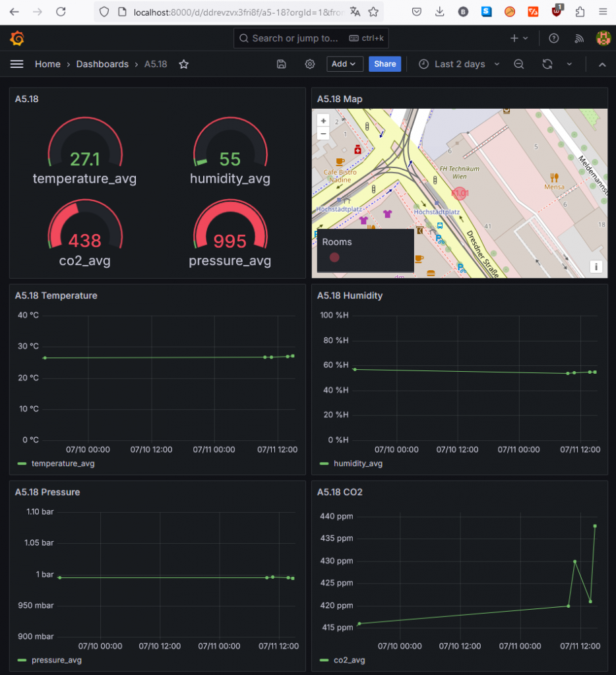Open the Add panel dropdown
This screenshot has width=616, height=675.
[344, 64]
